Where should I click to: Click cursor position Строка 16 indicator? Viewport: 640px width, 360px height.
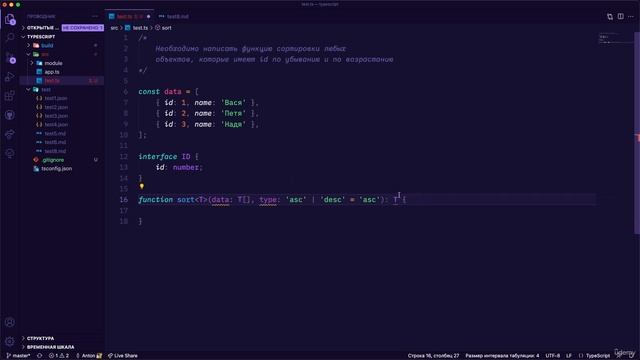(433, 356)
